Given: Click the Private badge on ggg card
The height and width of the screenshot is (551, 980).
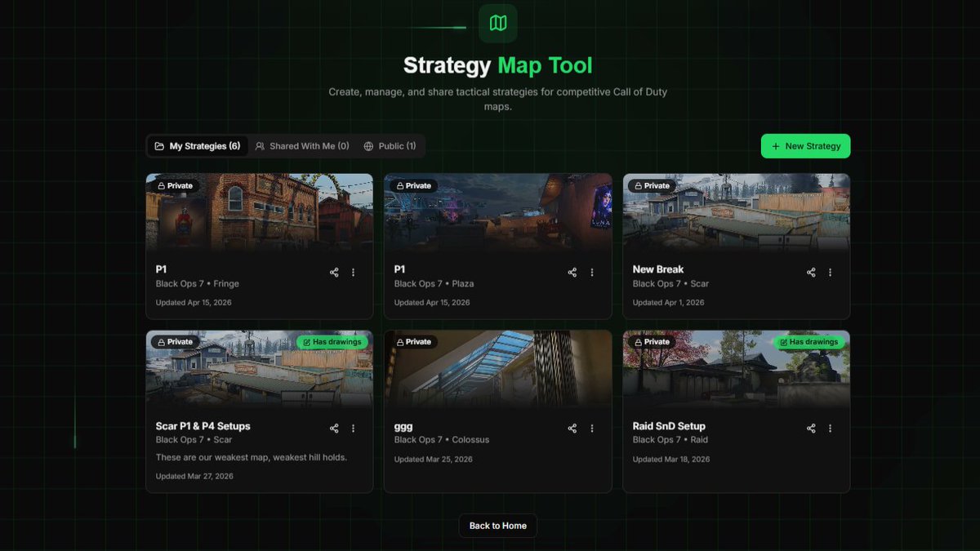Looking at the screenshot, I should [413, 342].
